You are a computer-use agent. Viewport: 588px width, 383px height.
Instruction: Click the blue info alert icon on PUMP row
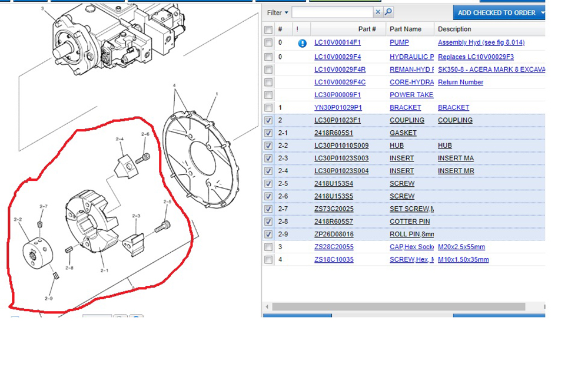coord(302,43)
